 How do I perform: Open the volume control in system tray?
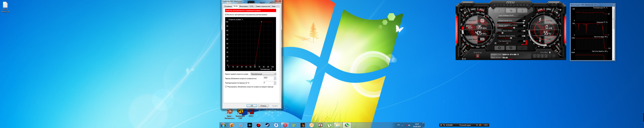pos(409,125)
